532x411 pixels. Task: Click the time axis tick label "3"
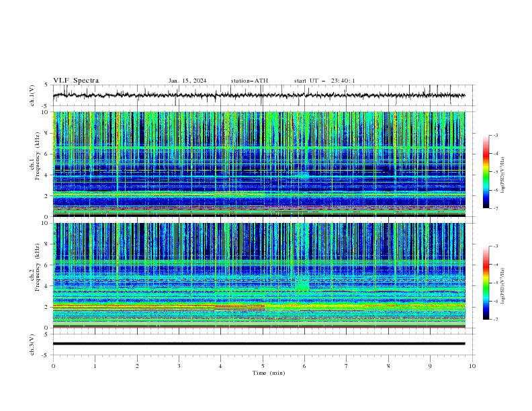coord(179,366)
